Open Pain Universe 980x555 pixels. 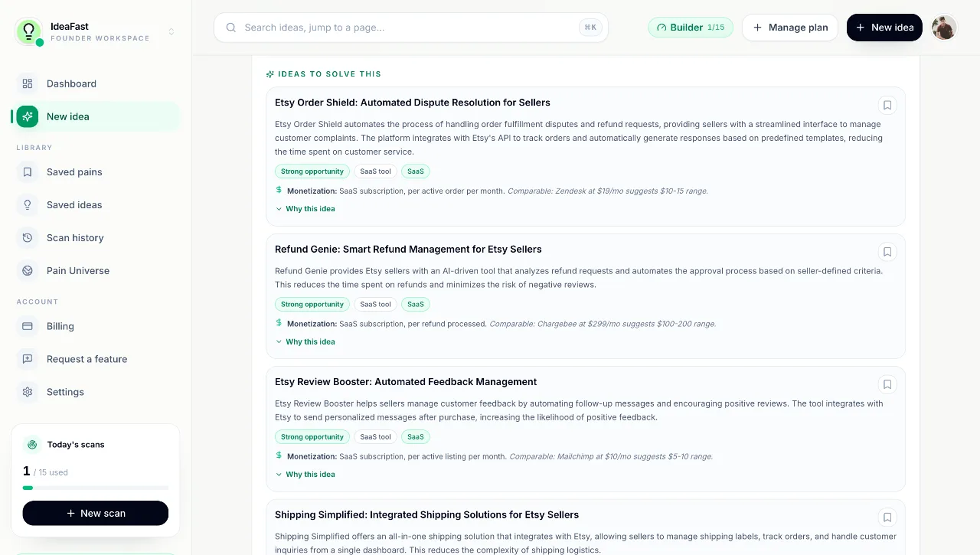[x=96, y=271]
